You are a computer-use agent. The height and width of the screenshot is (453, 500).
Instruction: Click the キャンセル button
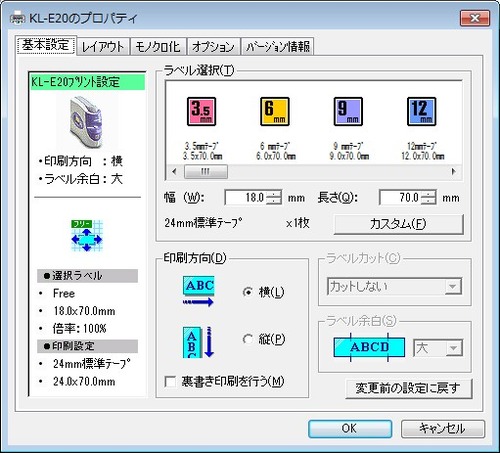pyautogui.click(x=443, y=428)
